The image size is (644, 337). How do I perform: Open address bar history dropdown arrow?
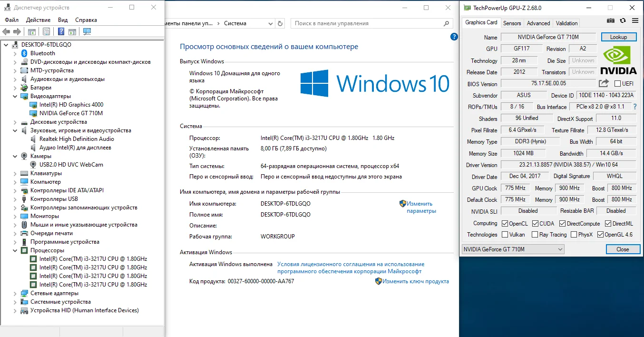pos(270,23)
